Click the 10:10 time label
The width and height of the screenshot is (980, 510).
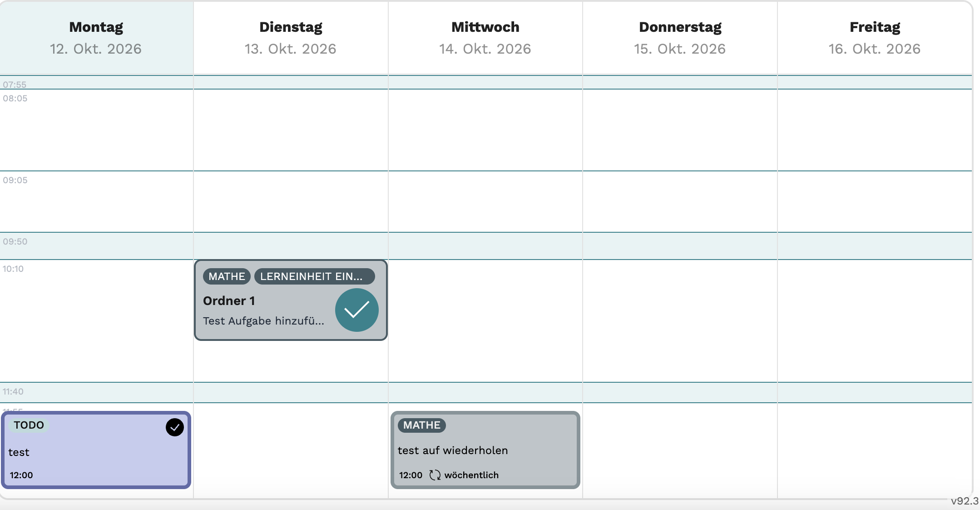13,269
